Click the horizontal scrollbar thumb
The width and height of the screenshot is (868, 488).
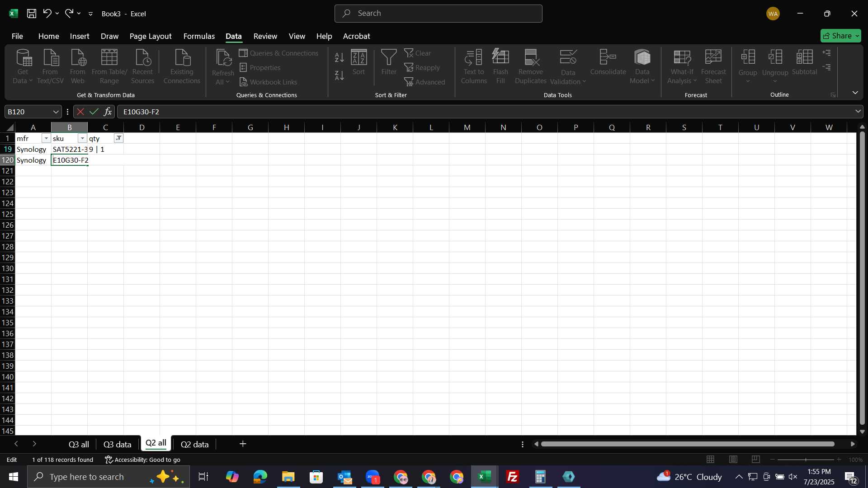click(688, 444)
